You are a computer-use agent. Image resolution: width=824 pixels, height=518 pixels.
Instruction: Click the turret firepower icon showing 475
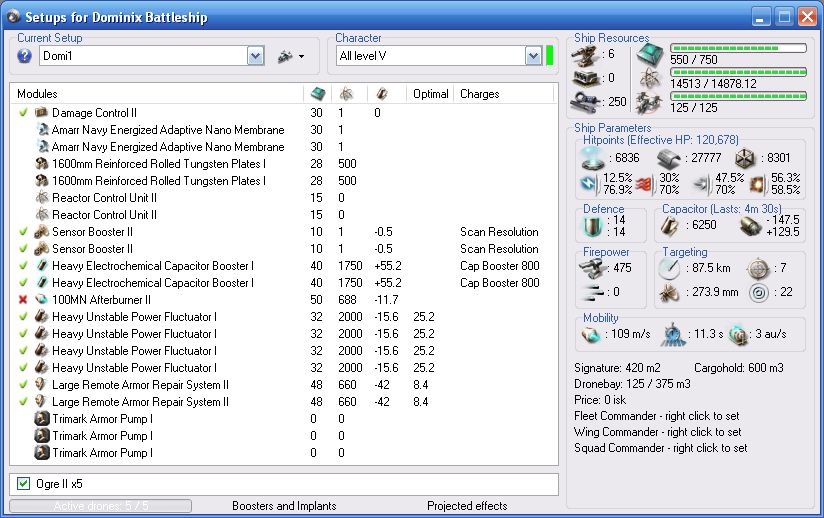[593, 268]
